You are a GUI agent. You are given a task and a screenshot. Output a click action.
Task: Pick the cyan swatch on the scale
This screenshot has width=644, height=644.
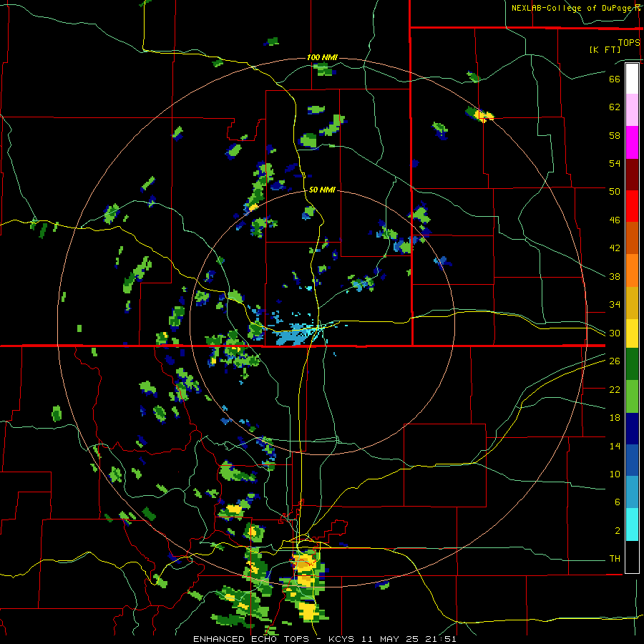coord(632,525)
